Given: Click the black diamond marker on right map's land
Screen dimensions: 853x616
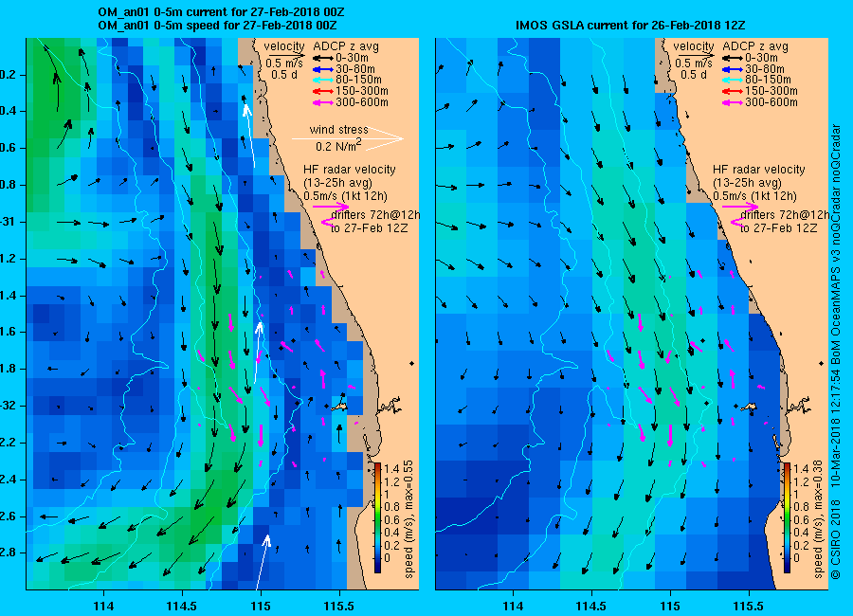Looking at the screenshot, I should click(x=822, y=363).
